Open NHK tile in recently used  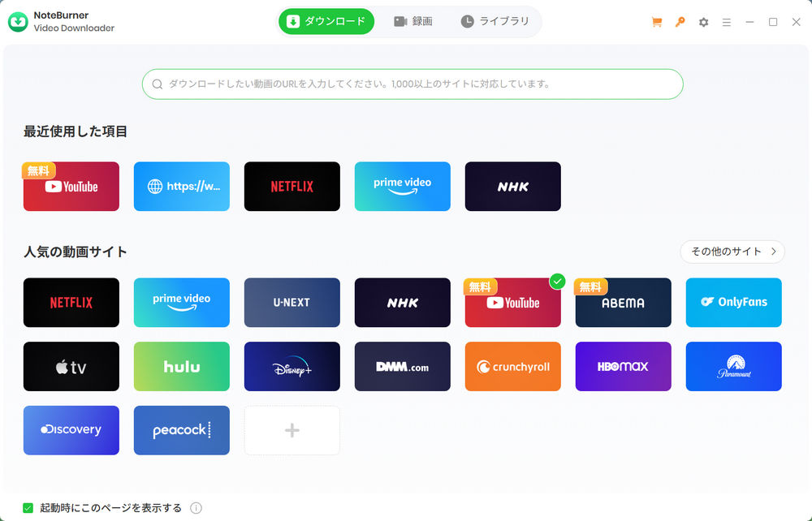coord(512,187)
